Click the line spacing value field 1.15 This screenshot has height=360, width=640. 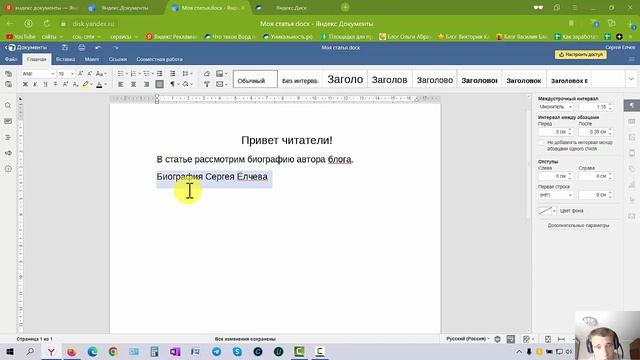point(596,107)
